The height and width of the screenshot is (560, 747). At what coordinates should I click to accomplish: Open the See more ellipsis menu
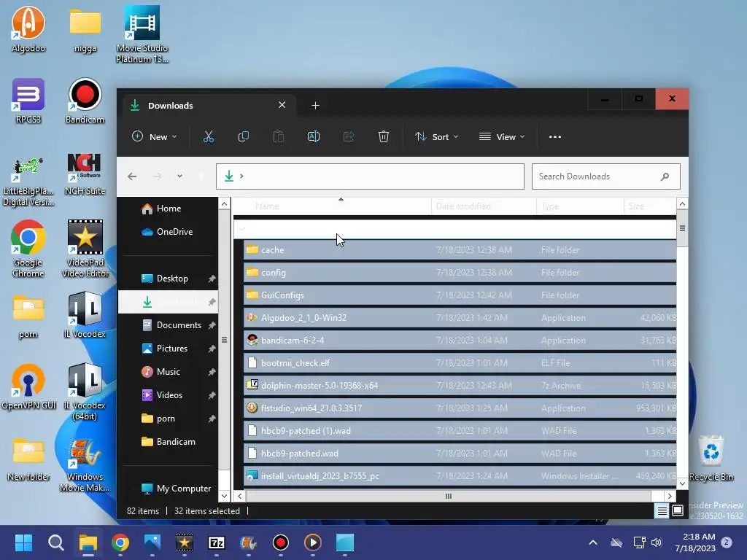(x=555, y=136)
